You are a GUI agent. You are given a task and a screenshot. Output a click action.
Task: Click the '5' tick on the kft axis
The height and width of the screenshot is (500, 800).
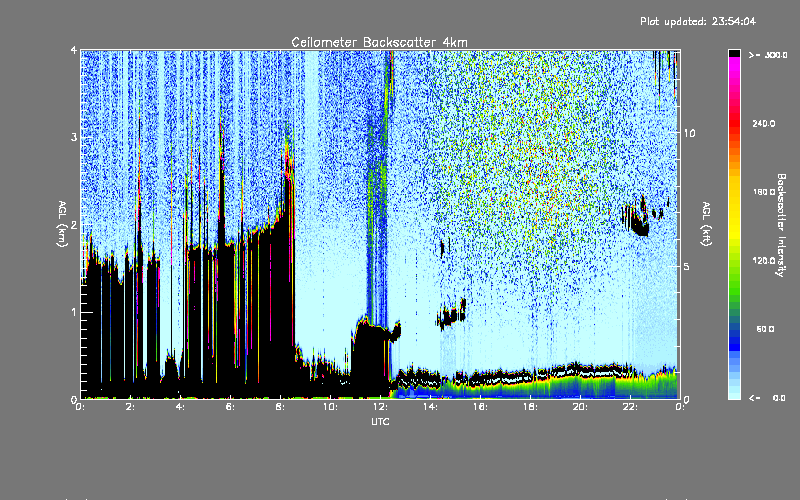686,266
